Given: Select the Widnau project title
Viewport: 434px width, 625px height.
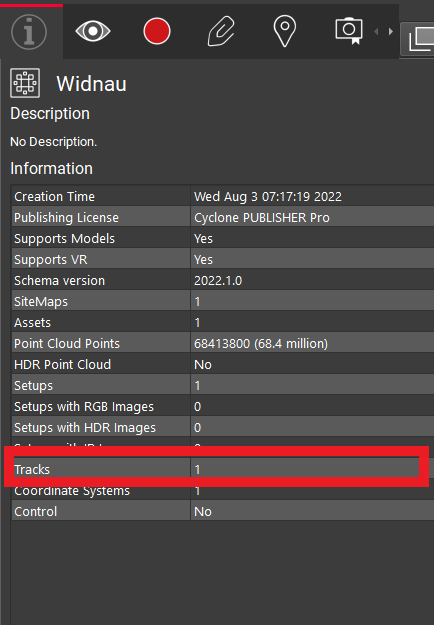Looking at the screenshot, I should pyautogui.click(x=91, y=84).
